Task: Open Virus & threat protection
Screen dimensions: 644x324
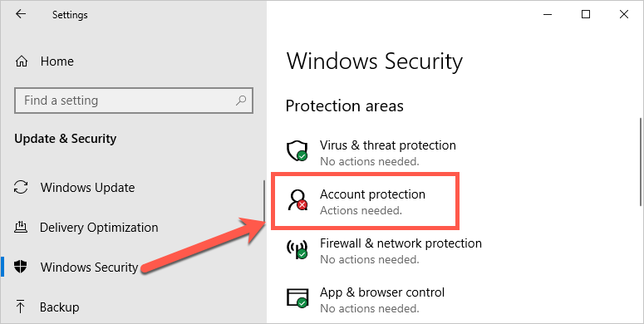Action: coord(388,145)
